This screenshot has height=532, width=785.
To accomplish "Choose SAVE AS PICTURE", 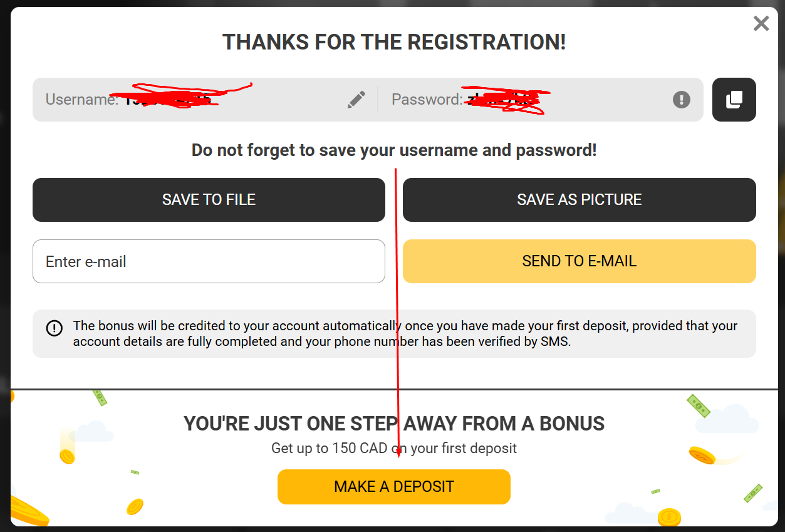I will pyautogui.click(x=579, y=199).
